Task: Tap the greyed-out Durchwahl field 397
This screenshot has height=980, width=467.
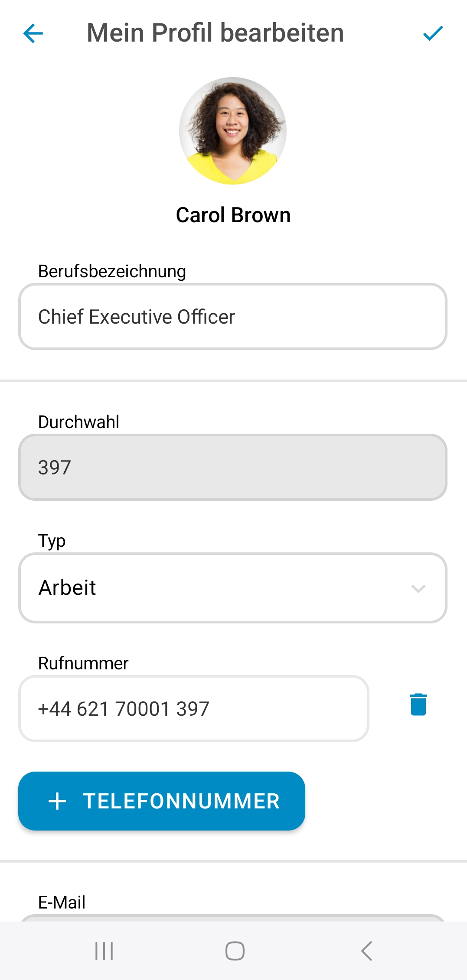Action: click(233, 467)
